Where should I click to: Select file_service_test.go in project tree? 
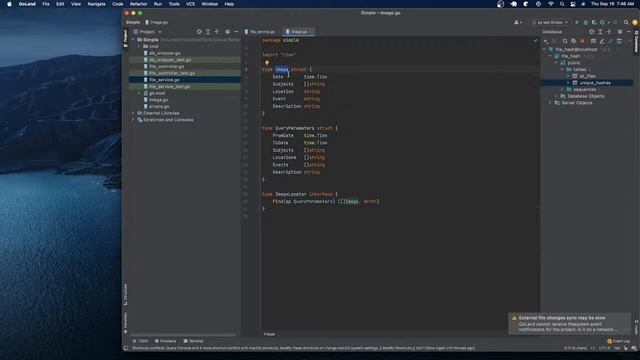pyautogui.click(x=169, y=86)
